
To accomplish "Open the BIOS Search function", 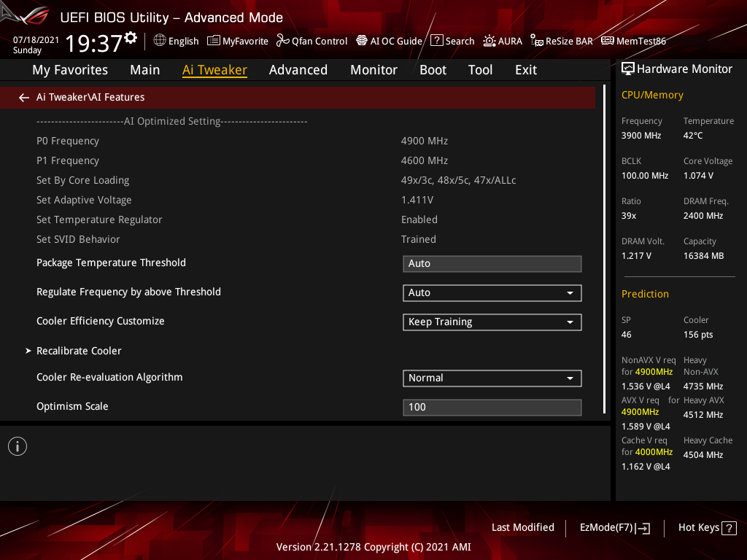I will [x=452, y=41].
